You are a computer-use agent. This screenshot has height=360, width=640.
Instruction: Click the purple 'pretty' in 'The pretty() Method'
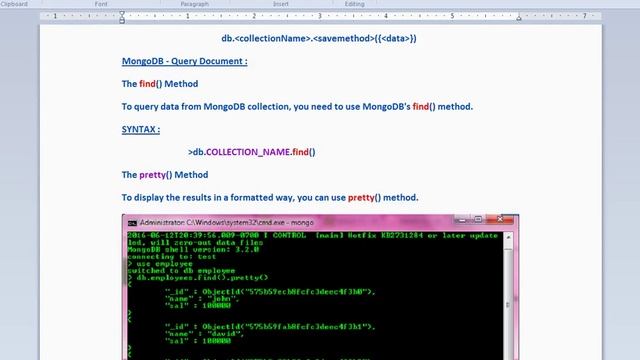coord(153,175)
